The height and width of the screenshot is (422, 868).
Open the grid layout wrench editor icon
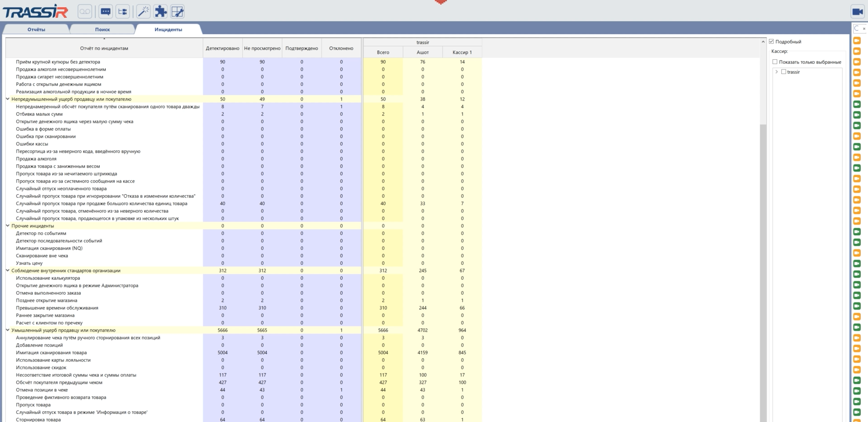pyautogui.click(x=178, y=11)
